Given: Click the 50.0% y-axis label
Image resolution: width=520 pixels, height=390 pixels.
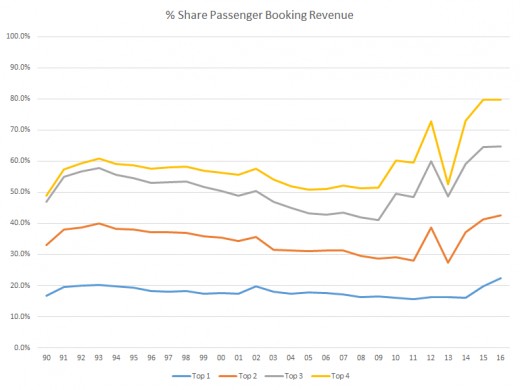Looking at the screenshot, I should click(20, 192).
